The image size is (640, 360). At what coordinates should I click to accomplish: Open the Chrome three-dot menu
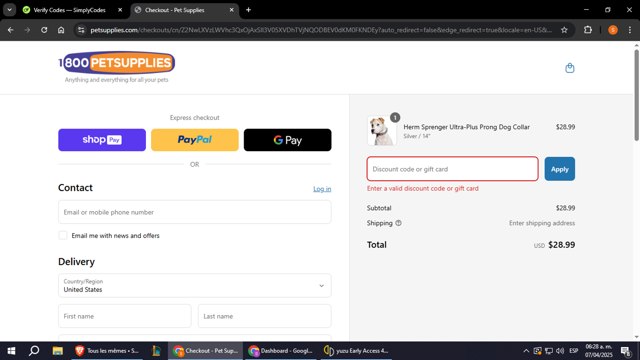(630, 30)
